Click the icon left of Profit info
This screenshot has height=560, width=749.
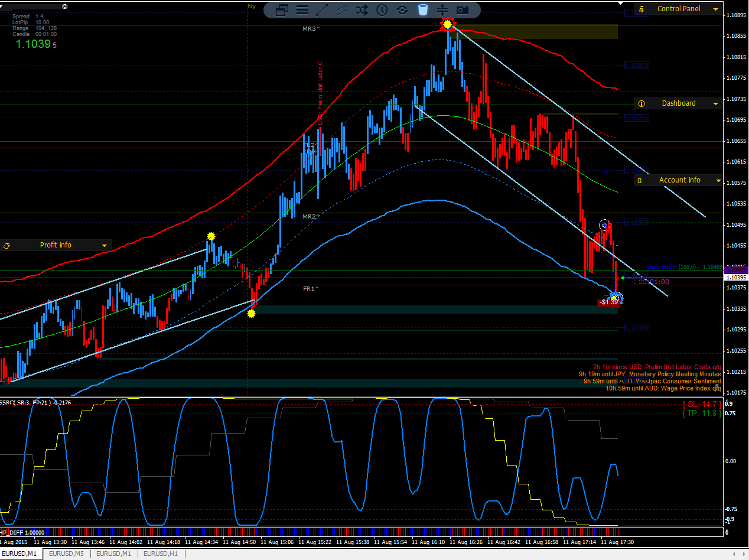pyautogui.click(x=7, y=245)
